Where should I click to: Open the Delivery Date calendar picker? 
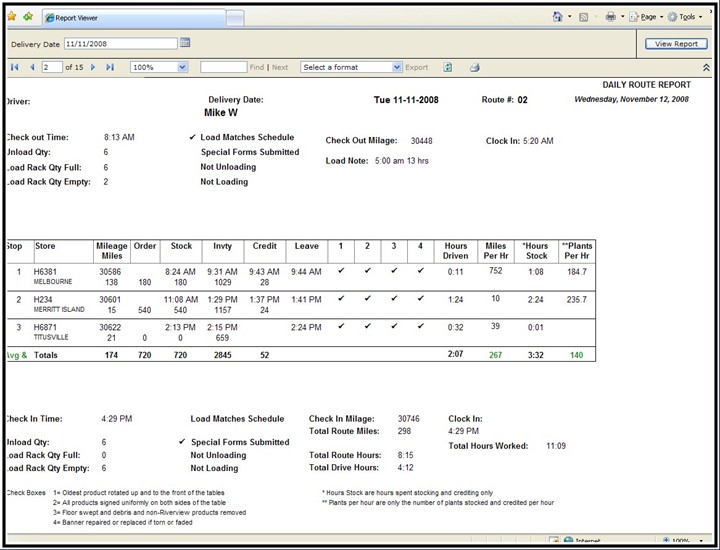click(185, 43)
